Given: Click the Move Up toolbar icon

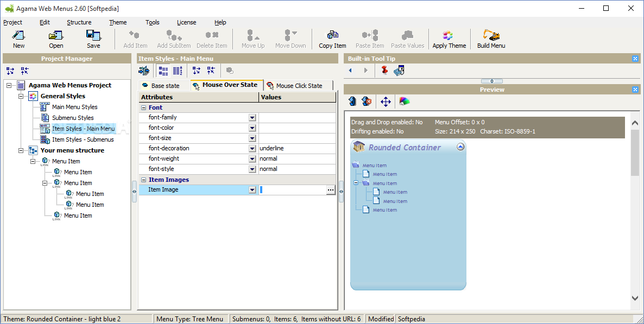Looking at the screenshot, I should click(252, 35).
